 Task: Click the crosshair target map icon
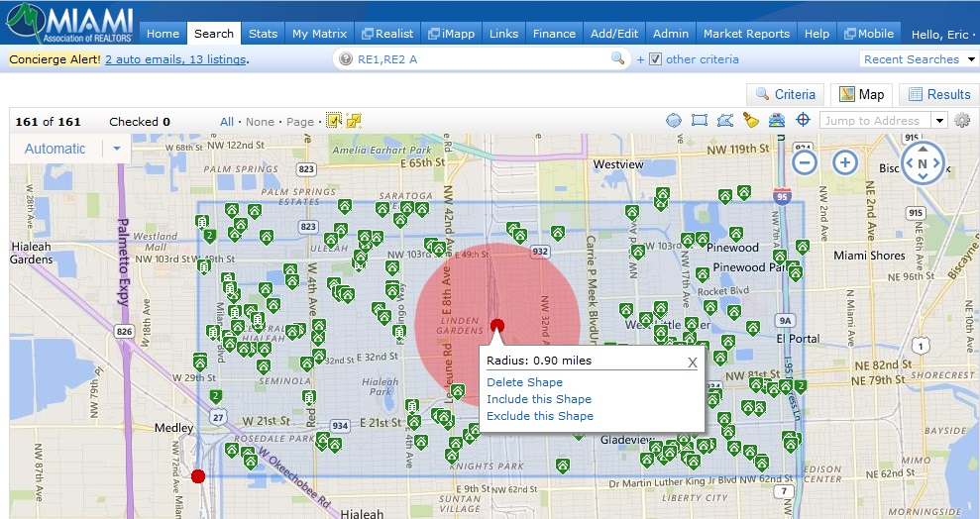(804, 120)
